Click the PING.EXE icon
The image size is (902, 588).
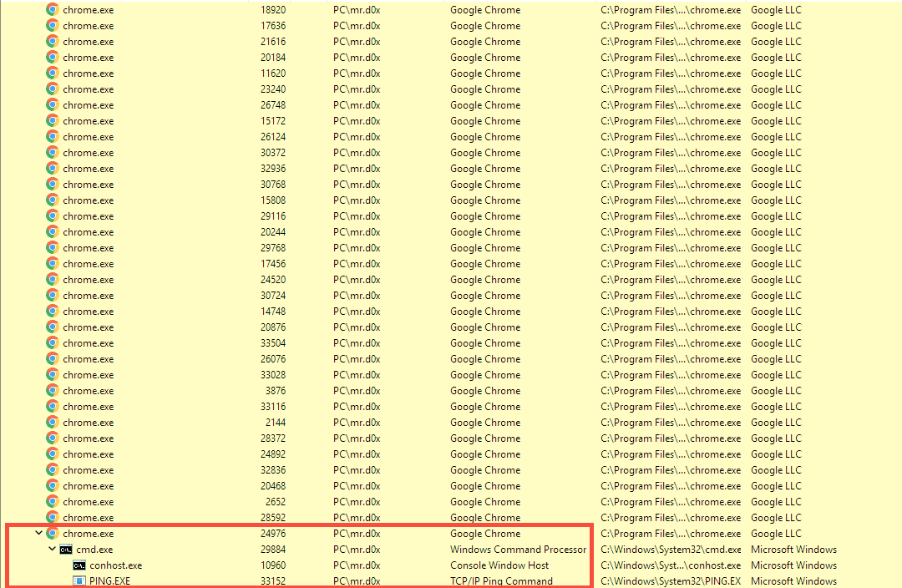coord(78,581)
